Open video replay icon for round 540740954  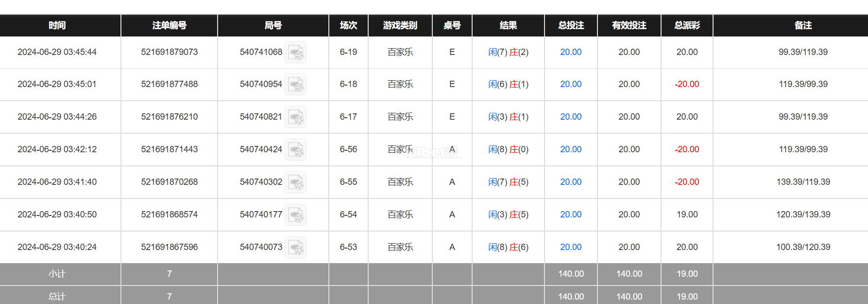tap(295, 85)
